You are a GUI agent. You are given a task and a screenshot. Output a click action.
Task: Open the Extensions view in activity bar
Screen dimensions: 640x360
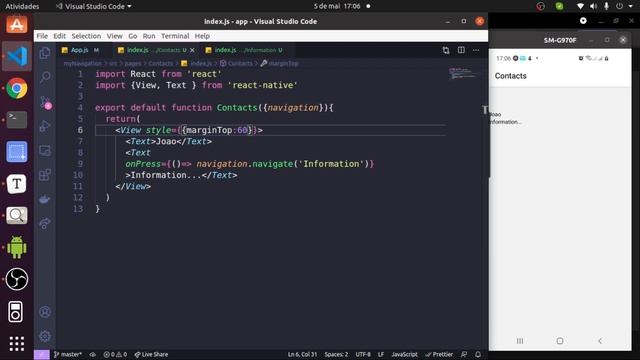point(45,175)
